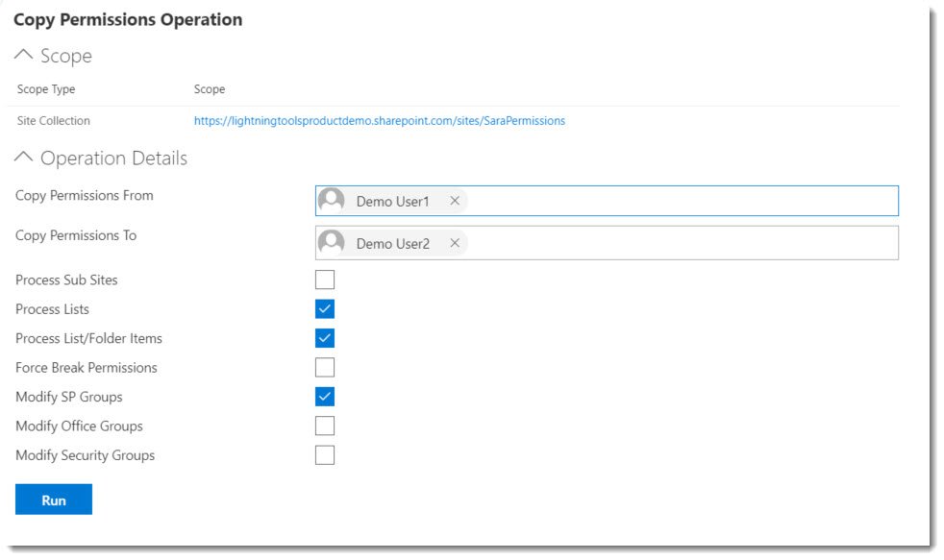Remove Demo User1 with its X icon
This screenshot has width=944, height=560.
click(x=455, y=201)
